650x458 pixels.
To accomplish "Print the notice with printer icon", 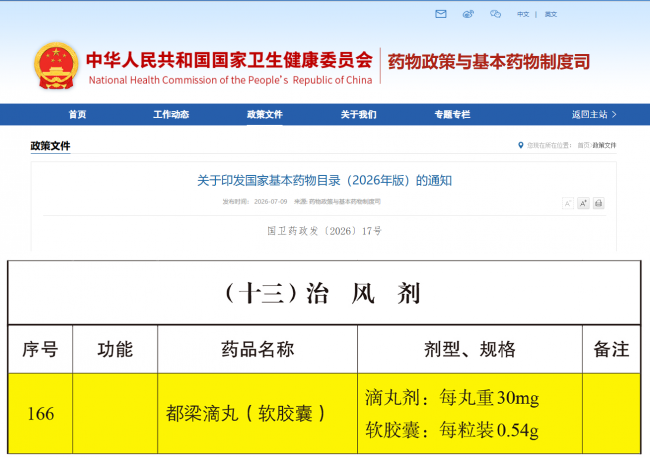I will click(x=599, y=203).
